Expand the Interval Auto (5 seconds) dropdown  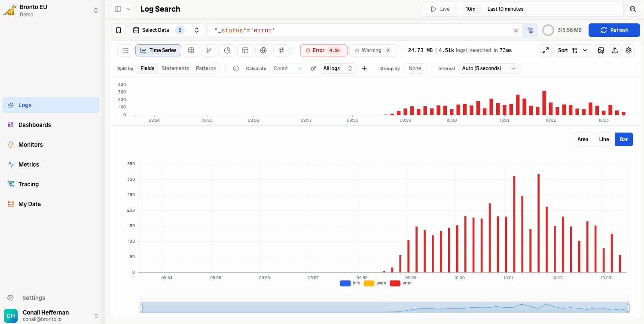(489, 68)
